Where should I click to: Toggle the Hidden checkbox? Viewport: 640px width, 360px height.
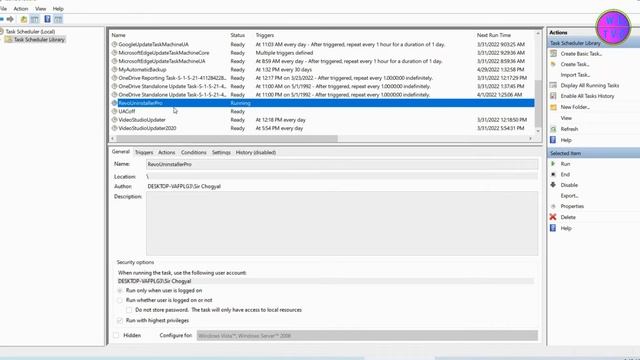(x=116, y=335)
